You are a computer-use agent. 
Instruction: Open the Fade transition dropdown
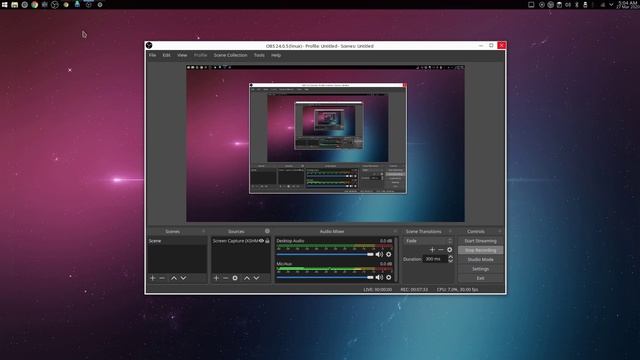[x=428, y=241]
